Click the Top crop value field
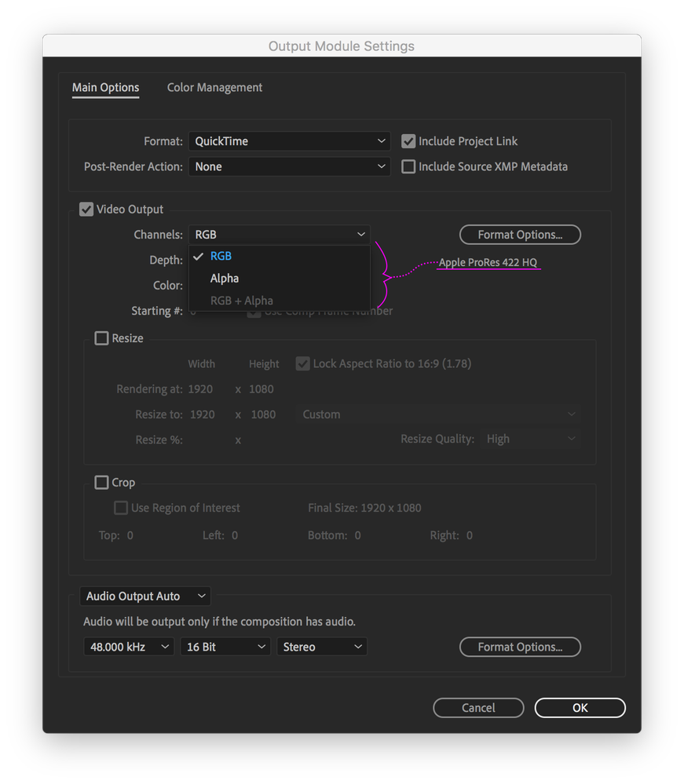Screen dimensions: 684x784 tap(130, 534)
